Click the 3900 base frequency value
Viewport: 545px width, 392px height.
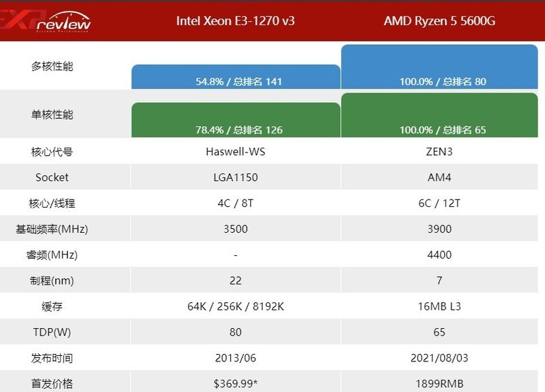tap(439, 229)
